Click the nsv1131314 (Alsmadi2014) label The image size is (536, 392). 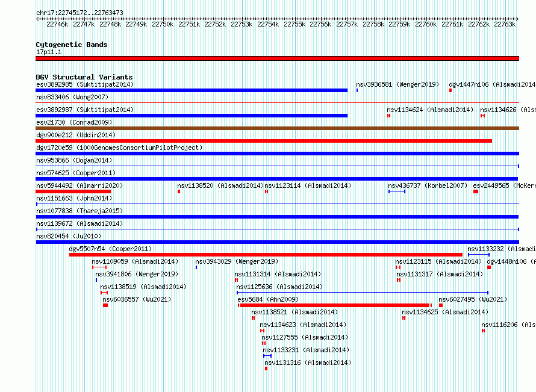[278, 274]
